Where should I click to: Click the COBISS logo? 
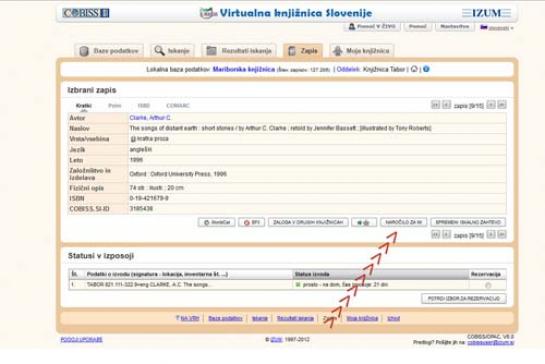86,13
